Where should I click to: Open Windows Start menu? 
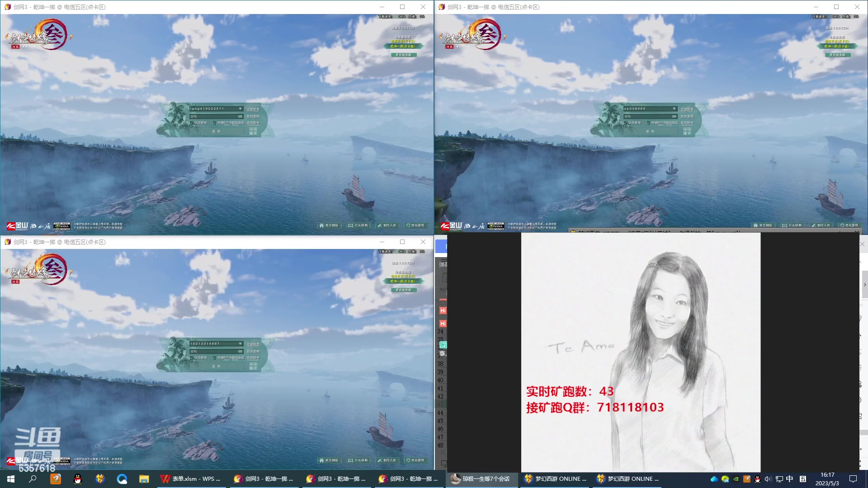point(11,479)
